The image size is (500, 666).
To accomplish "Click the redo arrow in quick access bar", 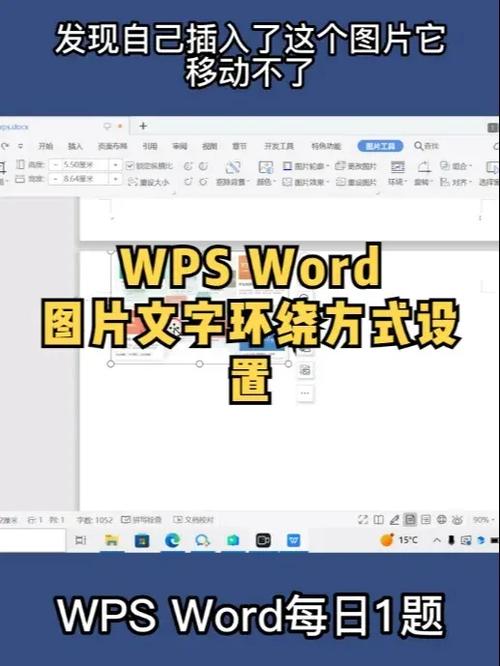I will click(5, 146).
